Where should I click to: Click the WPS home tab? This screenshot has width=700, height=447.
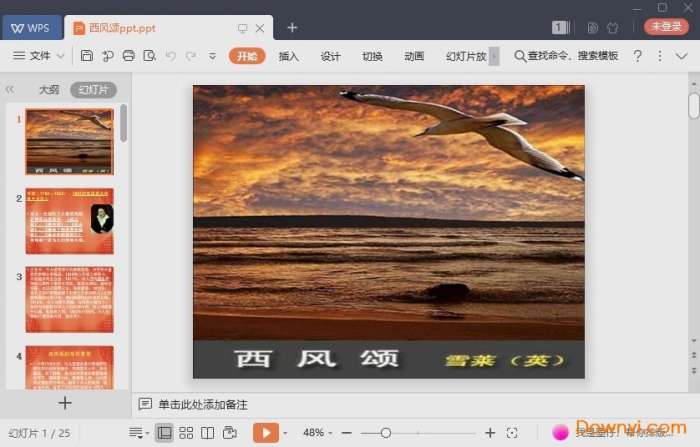click(30, 28)
